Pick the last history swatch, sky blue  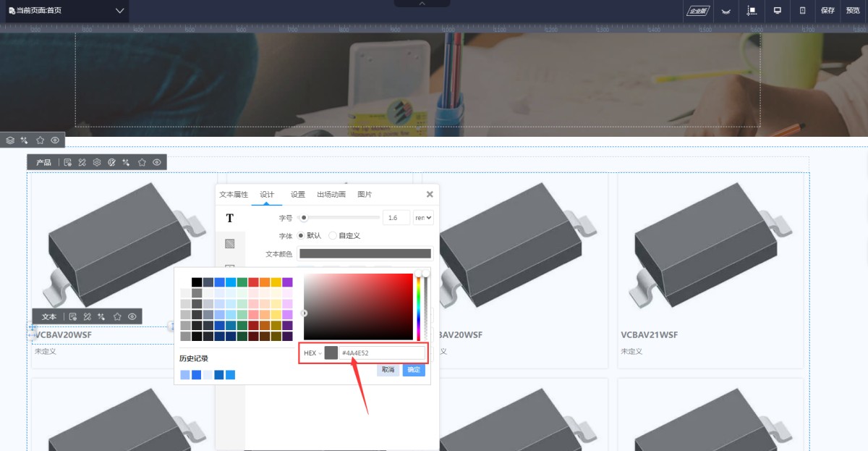pyautogui.click(x=230, y=375)
